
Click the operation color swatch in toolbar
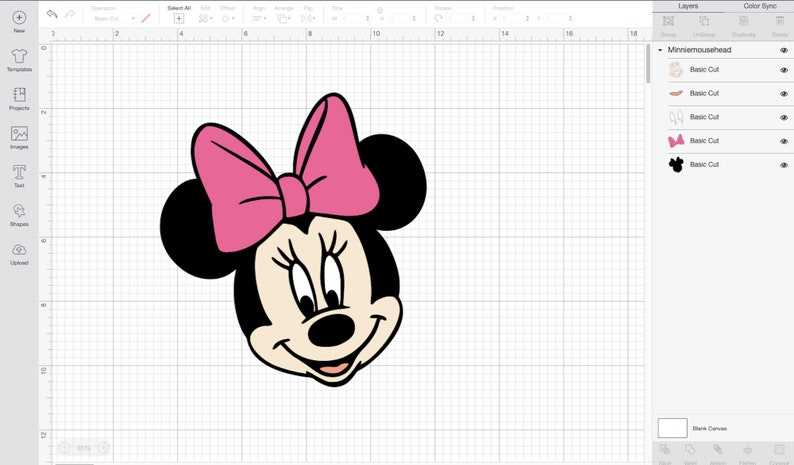pyautogui.click(x=146, y=18)
